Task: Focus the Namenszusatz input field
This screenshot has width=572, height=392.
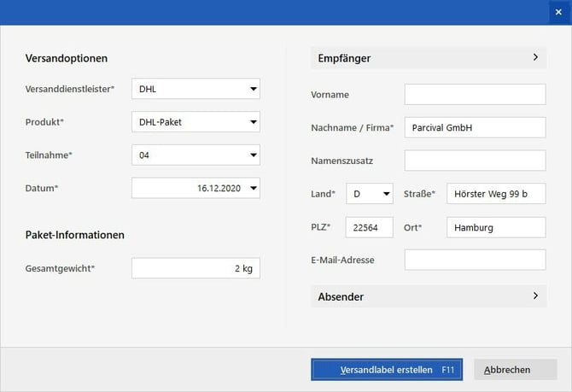Action: pyautogui.click(x=475, y=161)
